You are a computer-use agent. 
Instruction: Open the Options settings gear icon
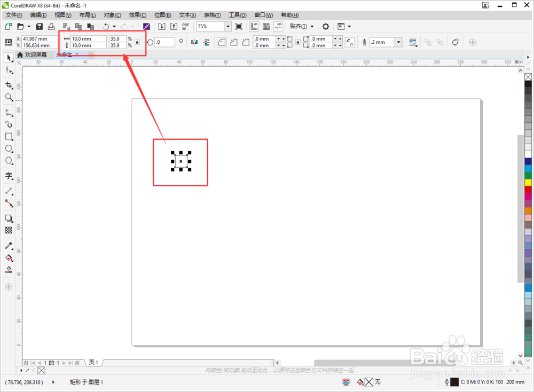click(x=326, y=26)
